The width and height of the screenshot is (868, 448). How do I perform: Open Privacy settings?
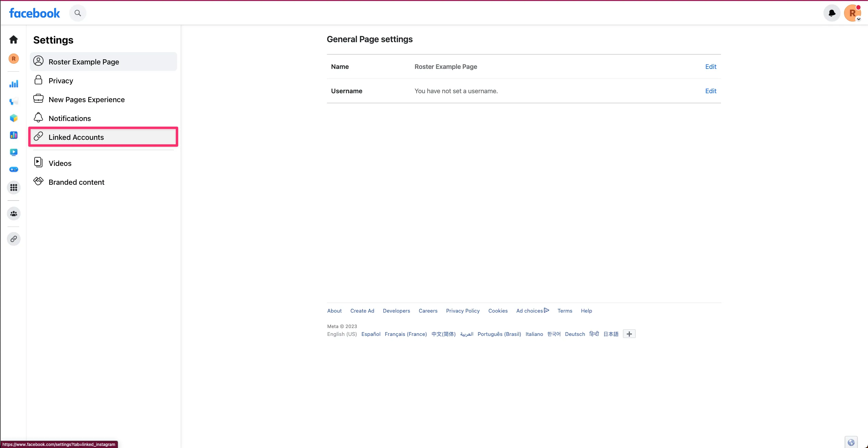coord(103,81)
